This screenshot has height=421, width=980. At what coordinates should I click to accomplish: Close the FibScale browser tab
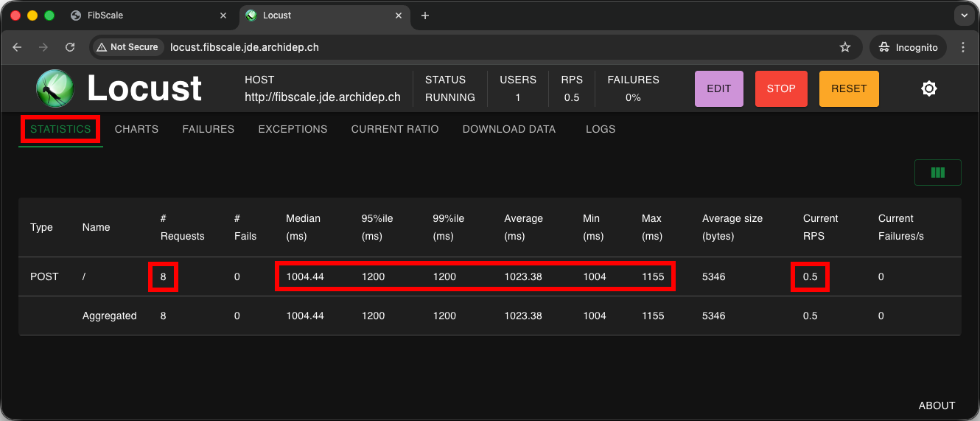click(x=224, y=15)
